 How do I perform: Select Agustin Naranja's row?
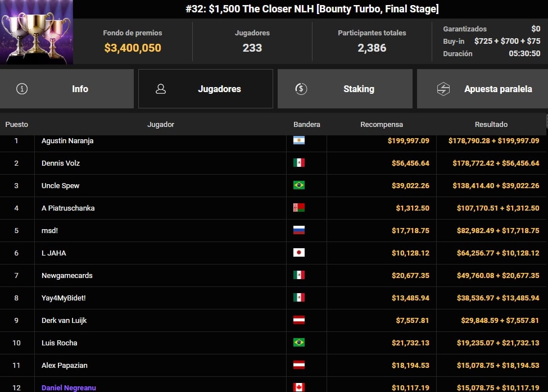click(169, 141)
